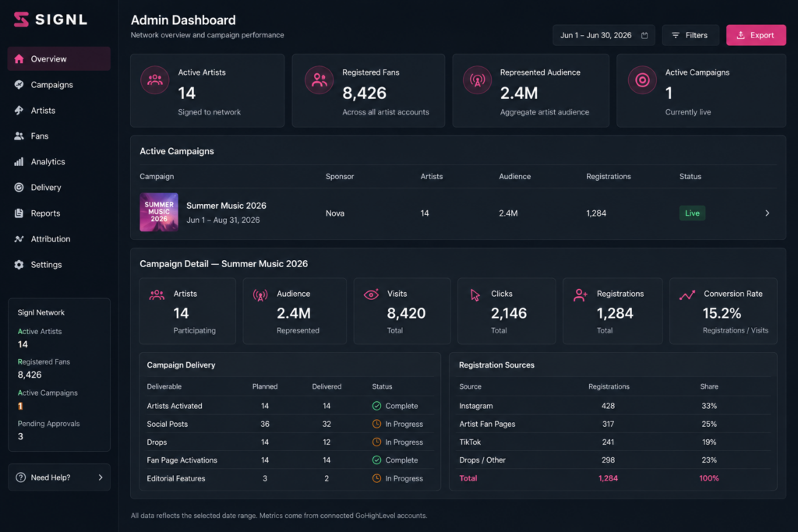The height and width of the screenshot is (532, 798).
Task: Click the calendar icon in date range
Action: click(x=644, y=35)
